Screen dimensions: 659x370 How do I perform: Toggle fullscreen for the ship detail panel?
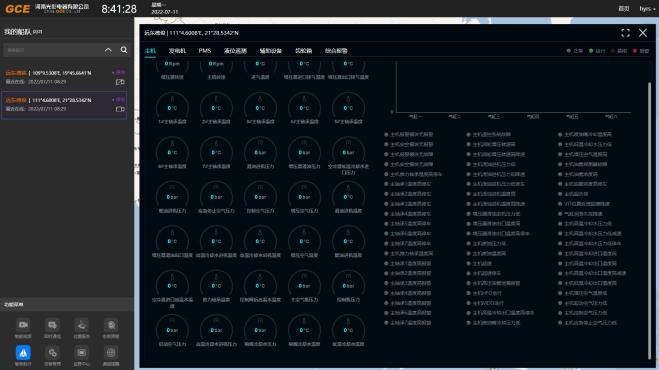pyautogui.click(x=625, y=33)
